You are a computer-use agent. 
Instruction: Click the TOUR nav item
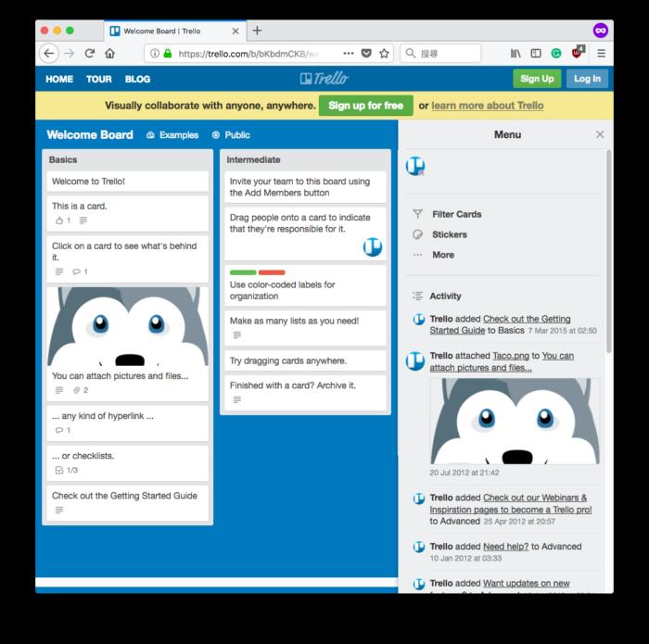tap(99, 79)
